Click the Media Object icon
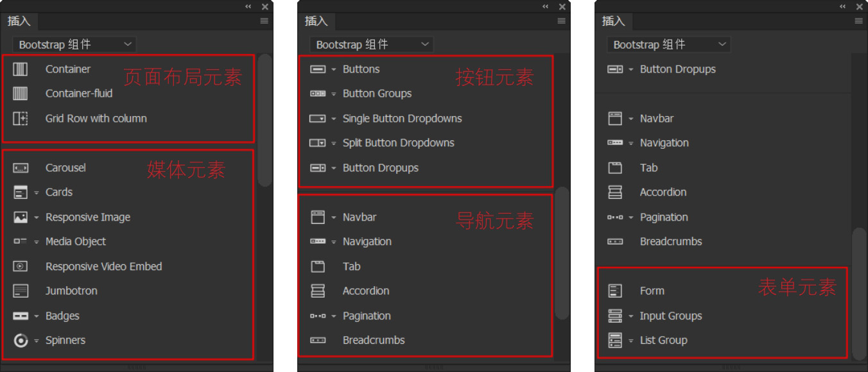 (x=21, y=242)
